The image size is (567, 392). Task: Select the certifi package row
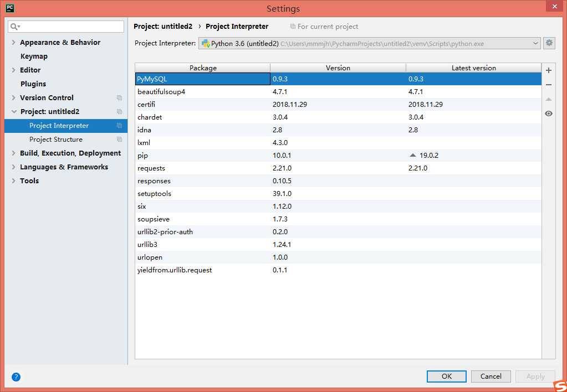[x=338, y=105]
